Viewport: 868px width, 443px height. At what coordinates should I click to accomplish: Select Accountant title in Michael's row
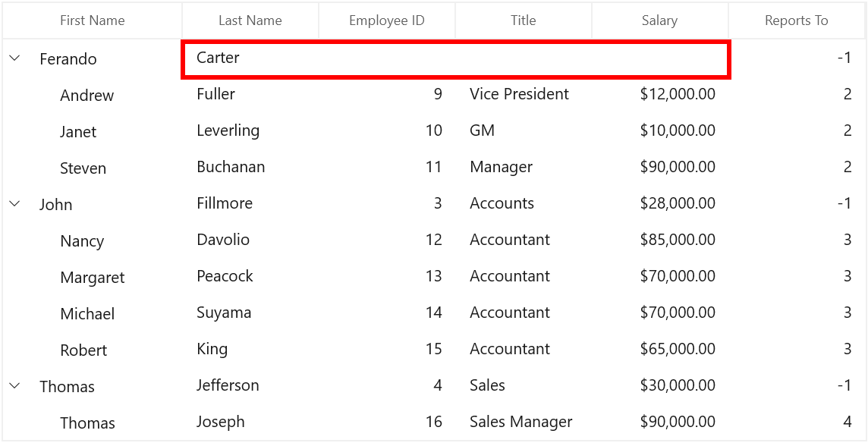coord(510,313)
